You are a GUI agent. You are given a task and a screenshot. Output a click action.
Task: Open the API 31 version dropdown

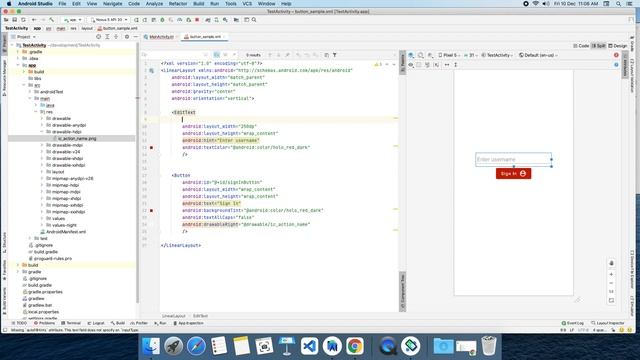tap(471, 55)
